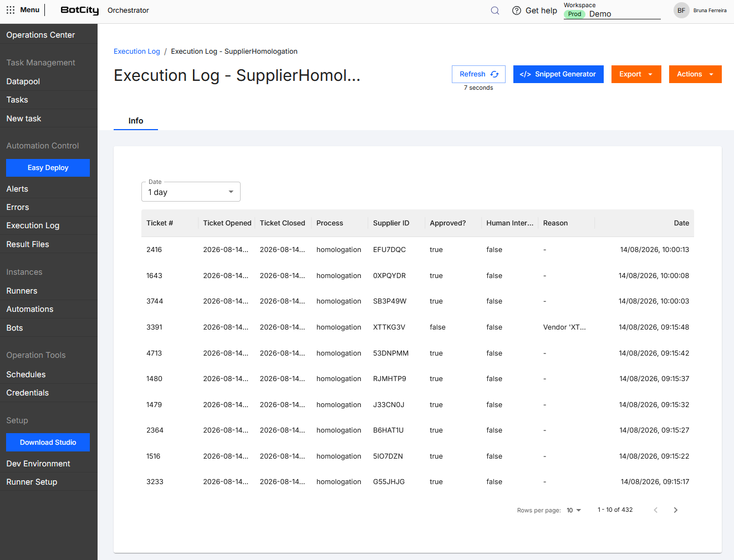Screen dimensions: 734x560
Task: Open the Snippet Generator
Action: (558, 74)
